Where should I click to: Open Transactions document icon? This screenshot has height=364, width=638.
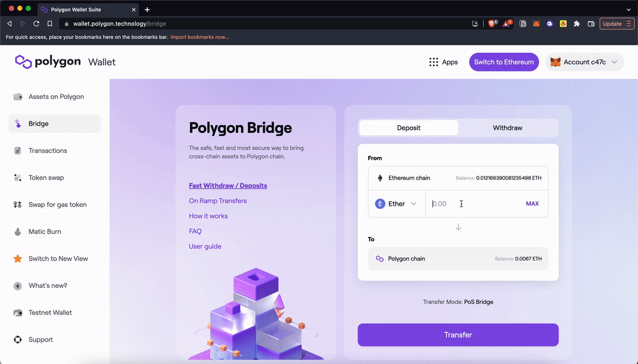(17, 151)
